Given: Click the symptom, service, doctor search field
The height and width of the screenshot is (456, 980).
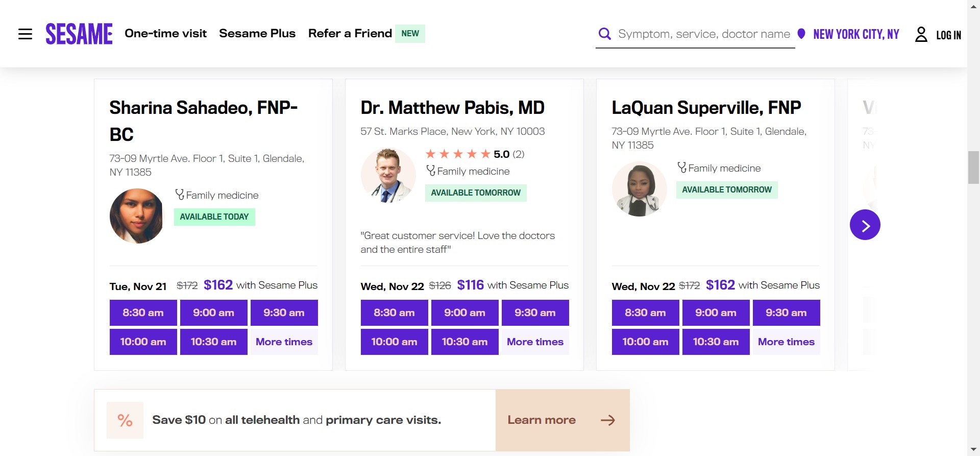Looking at the screenshot, I should click(703, 34).
